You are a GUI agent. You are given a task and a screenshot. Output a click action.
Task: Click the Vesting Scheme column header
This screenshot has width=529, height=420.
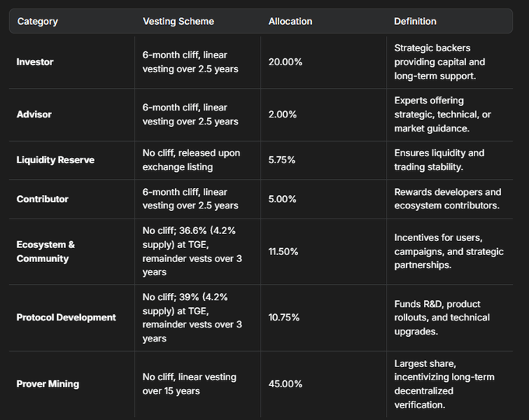178,21
